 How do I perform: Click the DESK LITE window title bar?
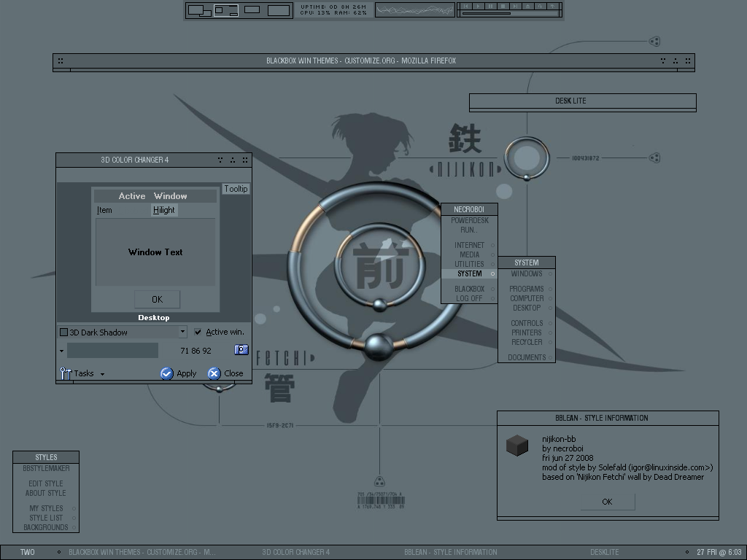[583, 101]
